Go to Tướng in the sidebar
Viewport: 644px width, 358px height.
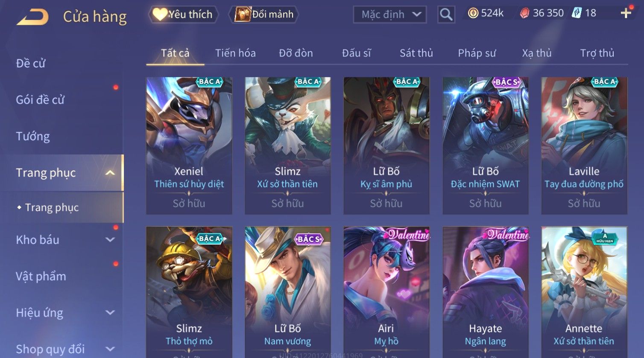tap(33, 136)
